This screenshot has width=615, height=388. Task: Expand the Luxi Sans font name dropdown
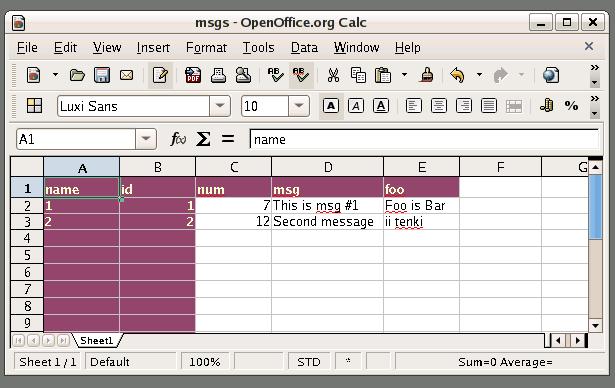(x=220, y=106)
